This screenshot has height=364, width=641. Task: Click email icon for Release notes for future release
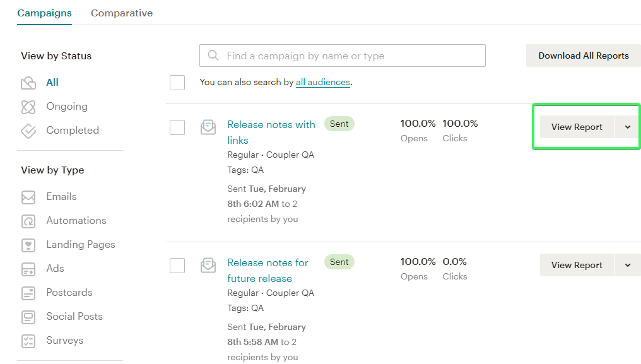[x=208, y=266]
